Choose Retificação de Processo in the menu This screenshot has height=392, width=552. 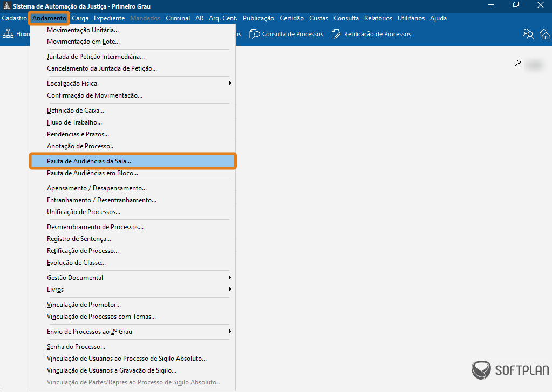pyautogui.click(x=133, y=251)
